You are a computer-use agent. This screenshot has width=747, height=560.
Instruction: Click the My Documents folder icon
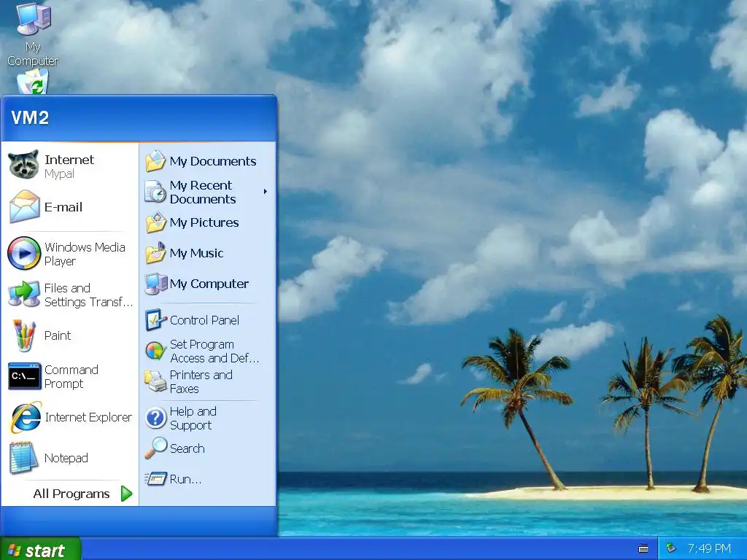click(155, 161)
